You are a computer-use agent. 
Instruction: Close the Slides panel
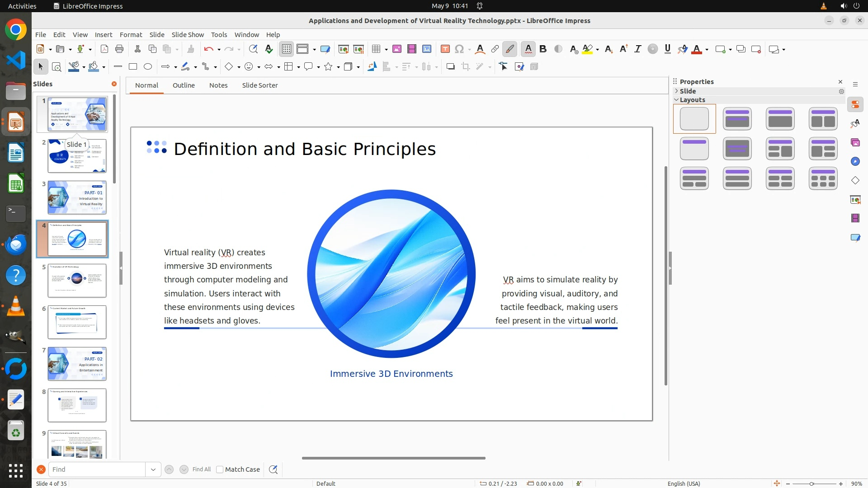[x=114, y=84]
